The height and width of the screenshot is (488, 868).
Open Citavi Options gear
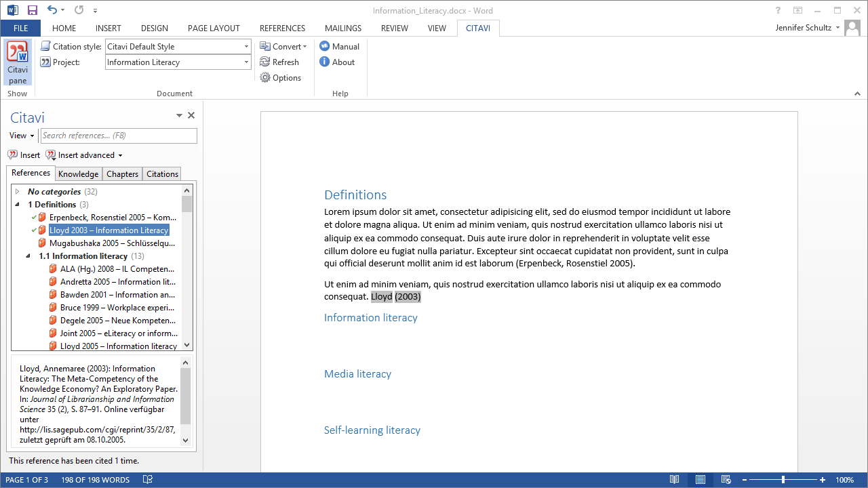pos(265,77)
